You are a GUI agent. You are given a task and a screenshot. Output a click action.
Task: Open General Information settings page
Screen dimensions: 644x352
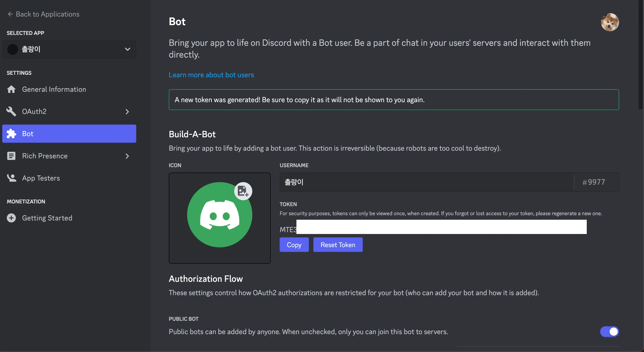point(54,89)
